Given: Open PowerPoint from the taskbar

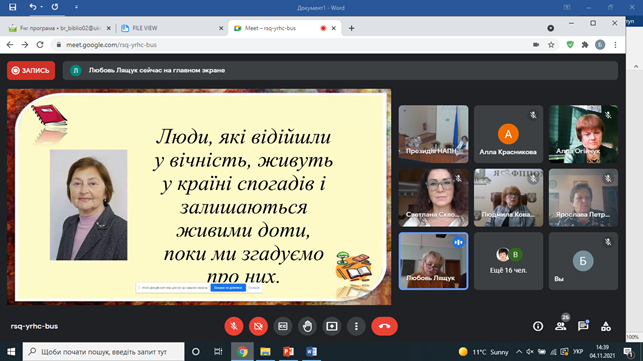Looking at the screenshot, I should click(288, 352).
